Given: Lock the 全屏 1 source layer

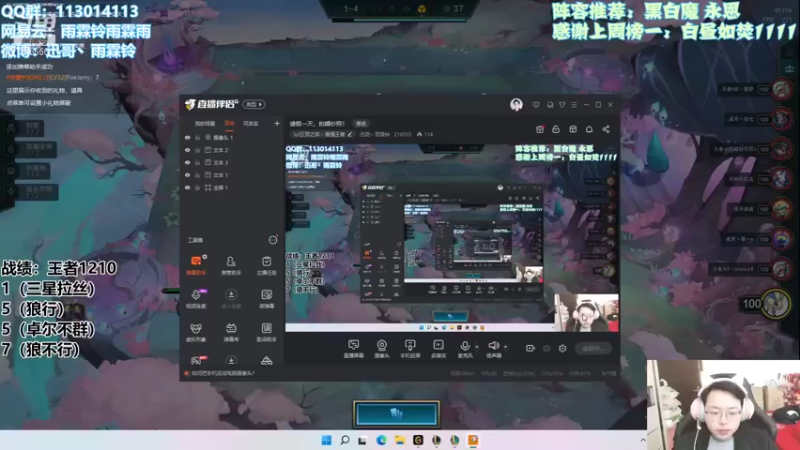Looking at the screenshot, I should tap(197, 188).
